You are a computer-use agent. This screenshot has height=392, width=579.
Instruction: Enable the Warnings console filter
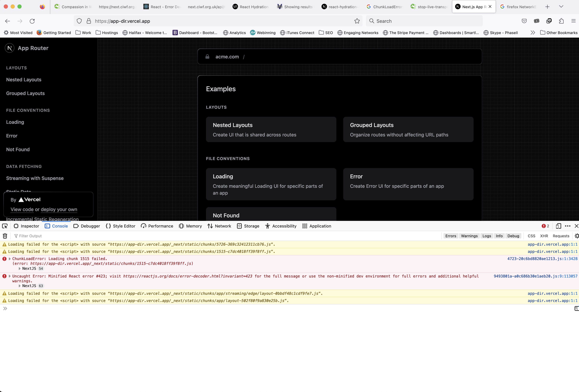pos(469,236)
